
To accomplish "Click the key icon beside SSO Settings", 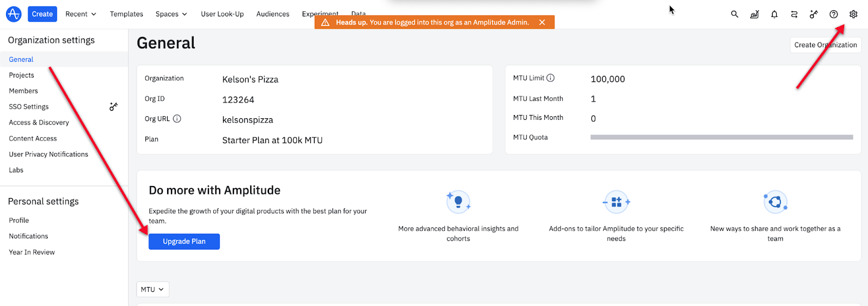I will click(x=113, y=106).
